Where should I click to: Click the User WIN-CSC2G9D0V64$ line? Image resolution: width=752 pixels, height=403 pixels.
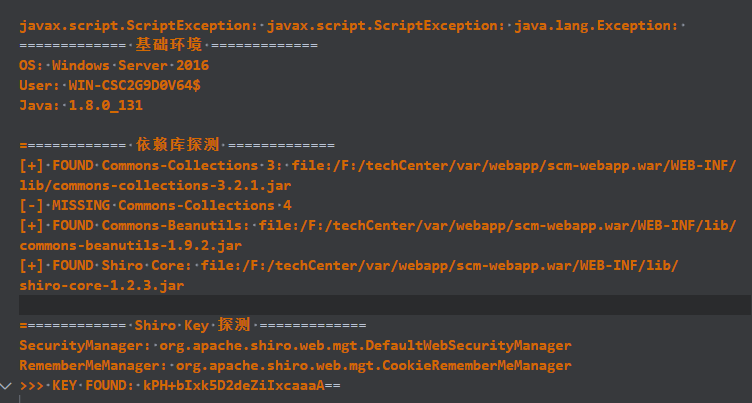pyautogui.click(x=110, y=85)
